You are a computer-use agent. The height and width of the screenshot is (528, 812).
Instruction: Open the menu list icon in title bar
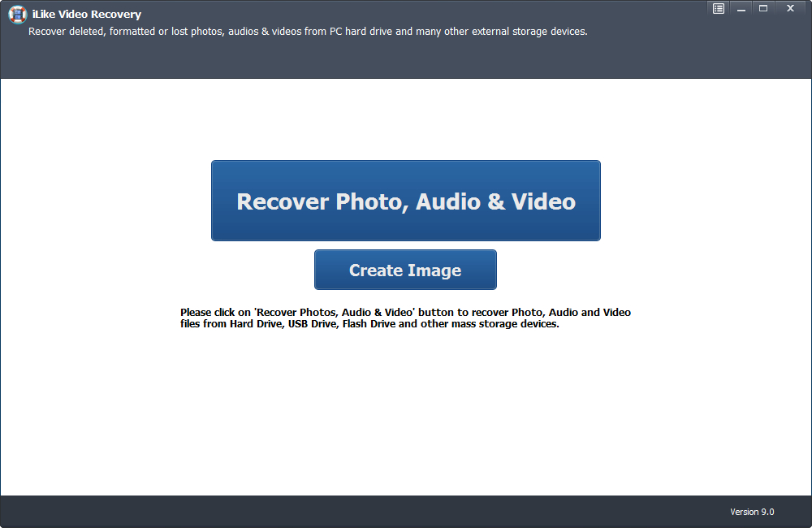(719, 9)
